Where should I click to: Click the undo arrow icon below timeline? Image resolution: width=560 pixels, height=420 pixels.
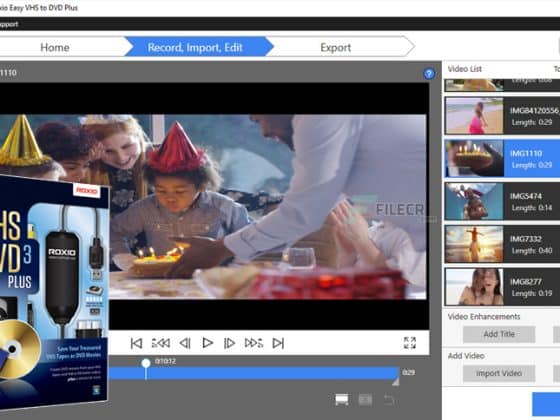[x=389, y=400]
